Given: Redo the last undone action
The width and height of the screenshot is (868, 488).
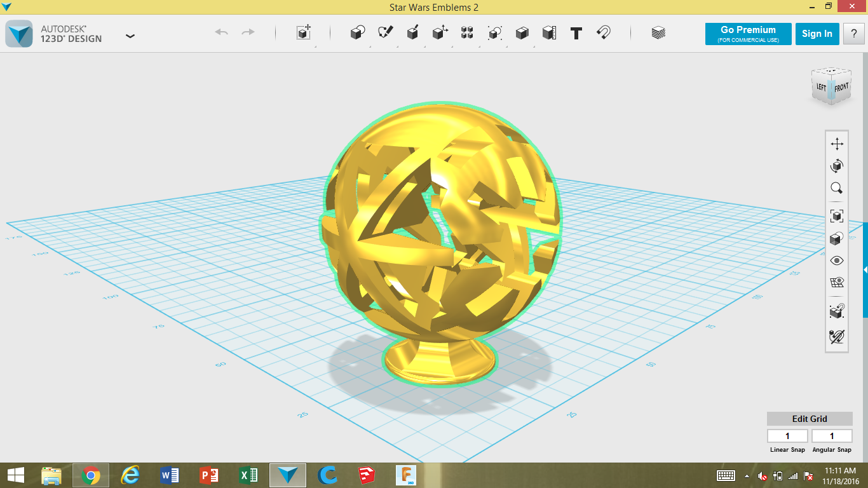Looking at the screenshot, I should point(248,32).
